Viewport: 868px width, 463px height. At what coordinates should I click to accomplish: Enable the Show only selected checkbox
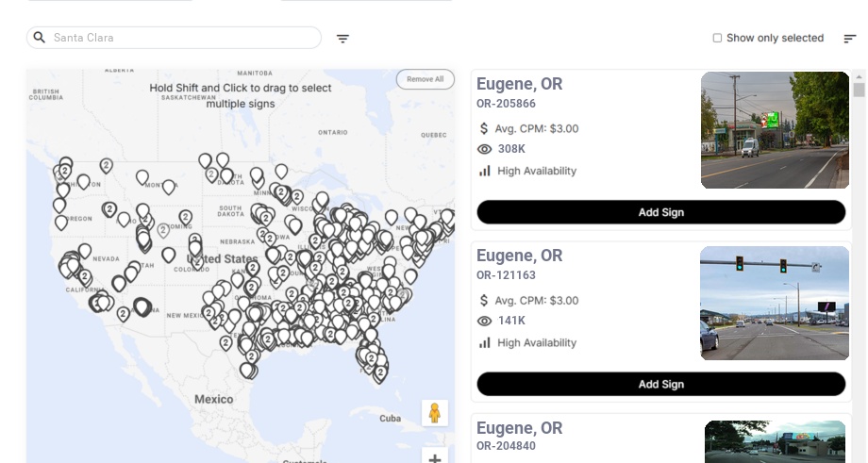tap(717, 39)
